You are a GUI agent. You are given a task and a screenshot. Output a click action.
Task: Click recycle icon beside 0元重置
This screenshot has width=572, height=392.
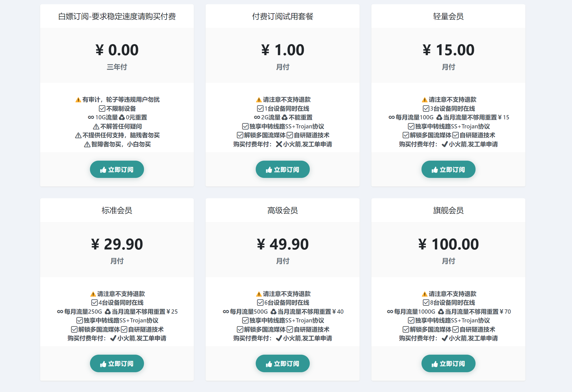click(122, 117)
